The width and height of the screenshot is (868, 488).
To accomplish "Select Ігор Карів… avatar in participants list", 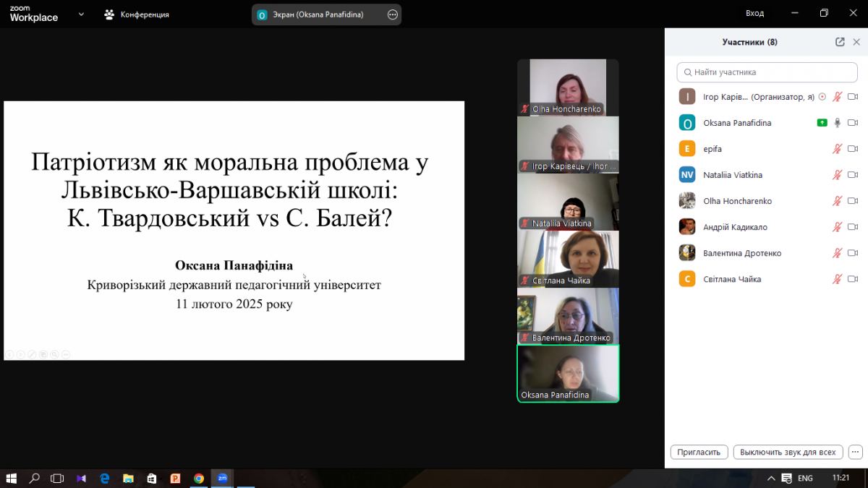I will pyautogui.click(x=687, y=97).
